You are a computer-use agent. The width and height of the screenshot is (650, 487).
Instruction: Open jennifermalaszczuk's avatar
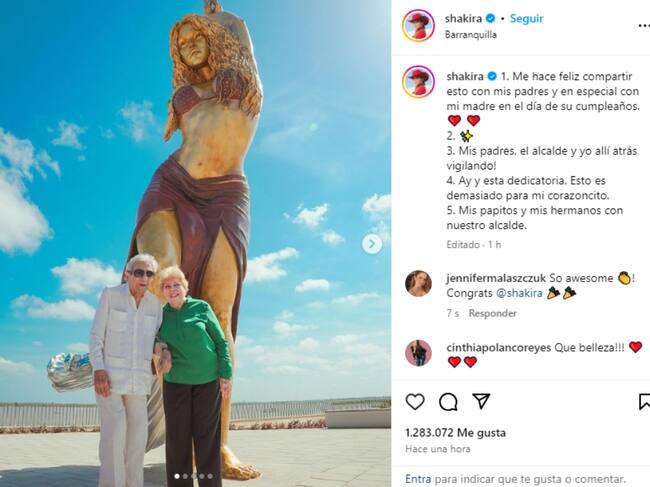click(418, 283)
